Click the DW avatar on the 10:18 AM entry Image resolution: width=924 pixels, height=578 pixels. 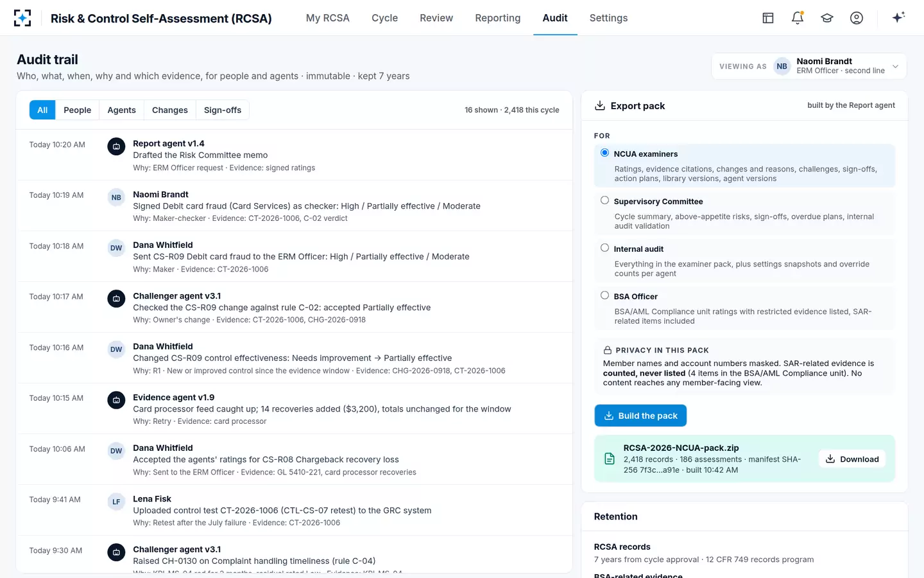point(116,248)
